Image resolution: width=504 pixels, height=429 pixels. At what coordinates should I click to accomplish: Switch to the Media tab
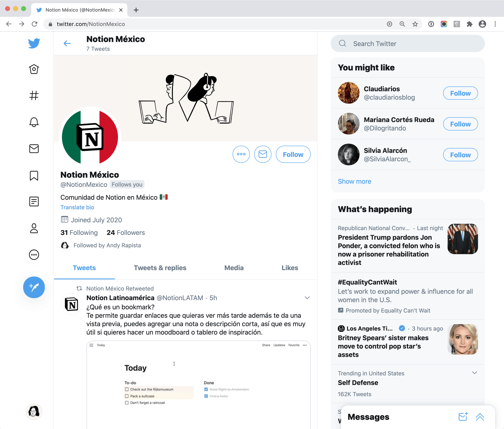pos(234,268)
